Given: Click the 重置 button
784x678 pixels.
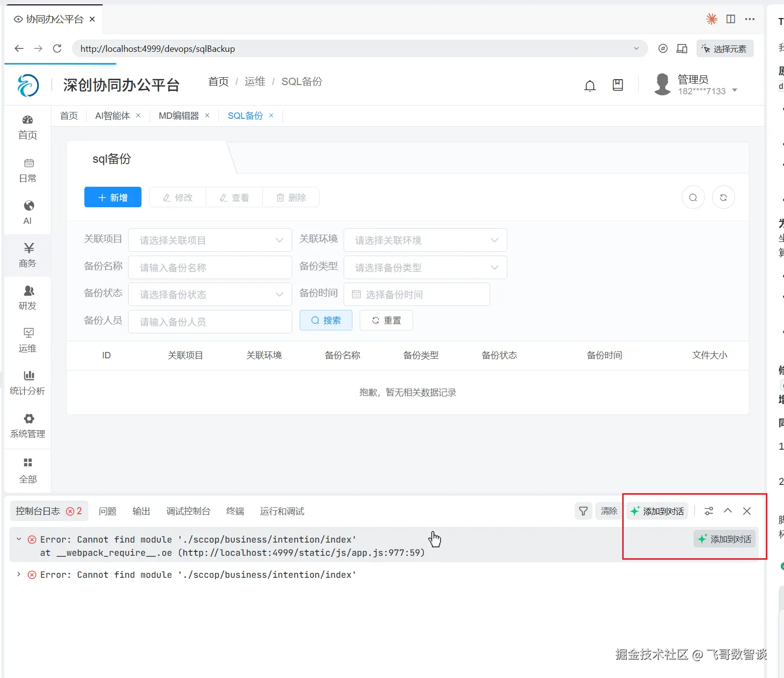Looking at the screenshot, I should pyautogui.click(x=386, y=321).
